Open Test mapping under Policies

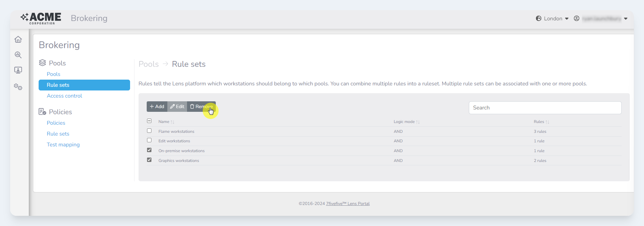click(x=63, y=145)
